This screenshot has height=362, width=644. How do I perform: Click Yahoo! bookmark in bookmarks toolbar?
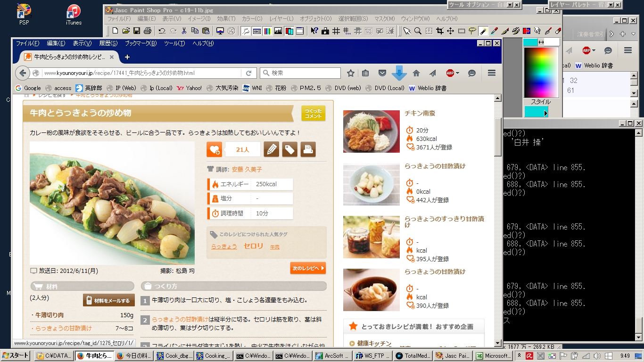[189, 88]
